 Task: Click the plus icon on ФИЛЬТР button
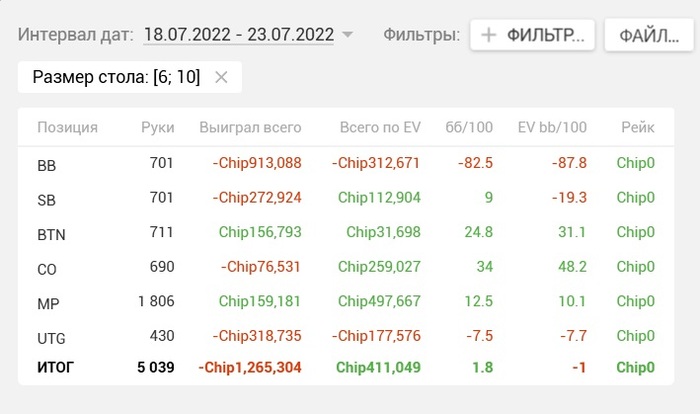coord(489,35)
